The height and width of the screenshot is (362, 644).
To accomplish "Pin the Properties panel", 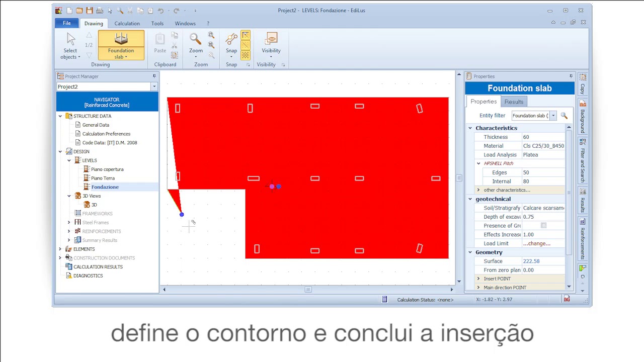I will (x=571, y=76).
